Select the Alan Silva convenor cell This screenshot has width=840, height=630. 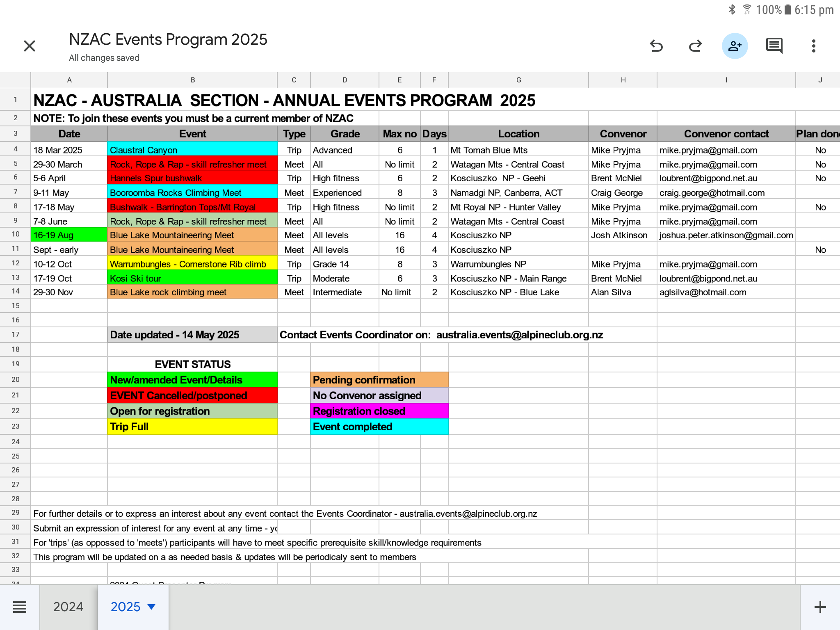(x=623, y=292)
